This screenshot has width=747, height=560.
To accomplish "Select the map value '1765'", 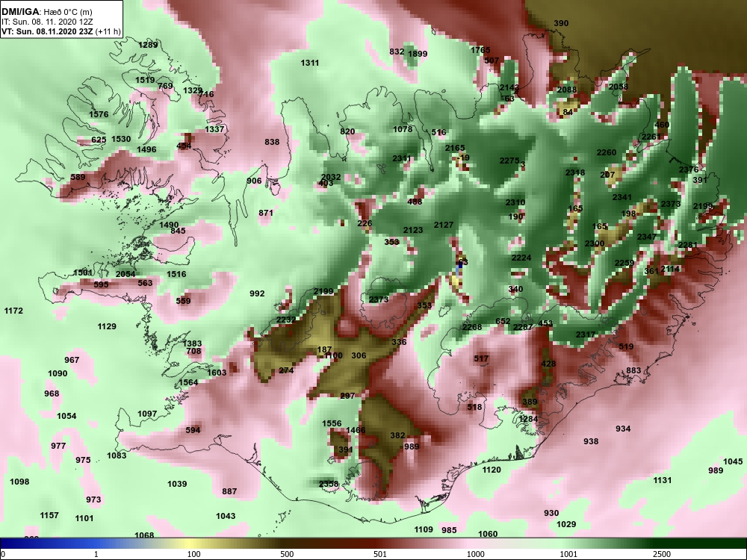I will pyautogui.click(x=480, y=50).
